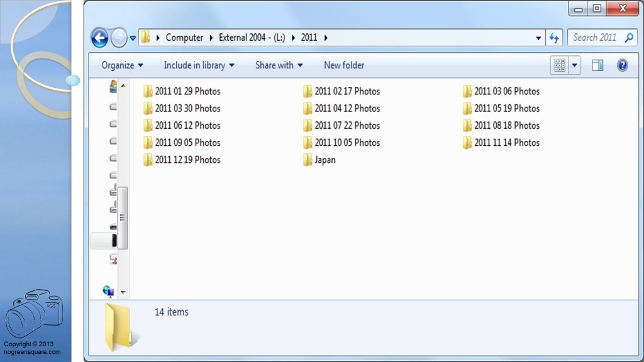Select the 2011 11 14 Photos folder
This screenshot has height=362, width=644.
click(x=501, y=143)
